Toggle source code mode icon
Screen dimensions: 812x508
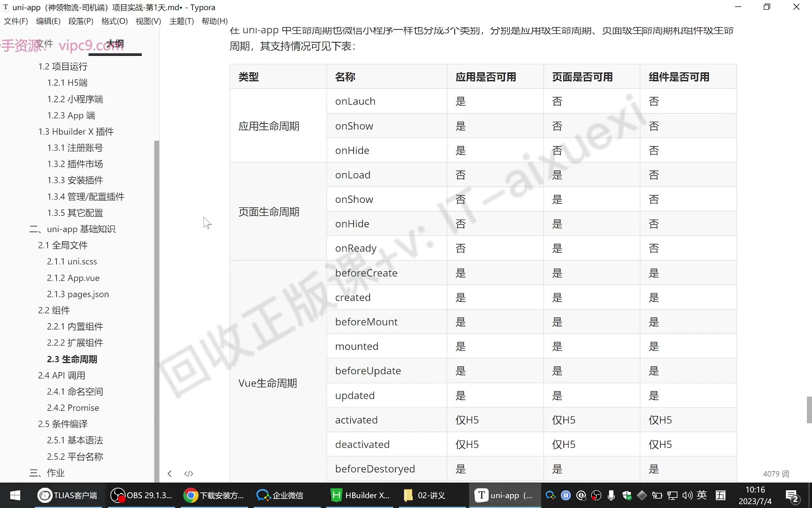(x=189, y=474)
